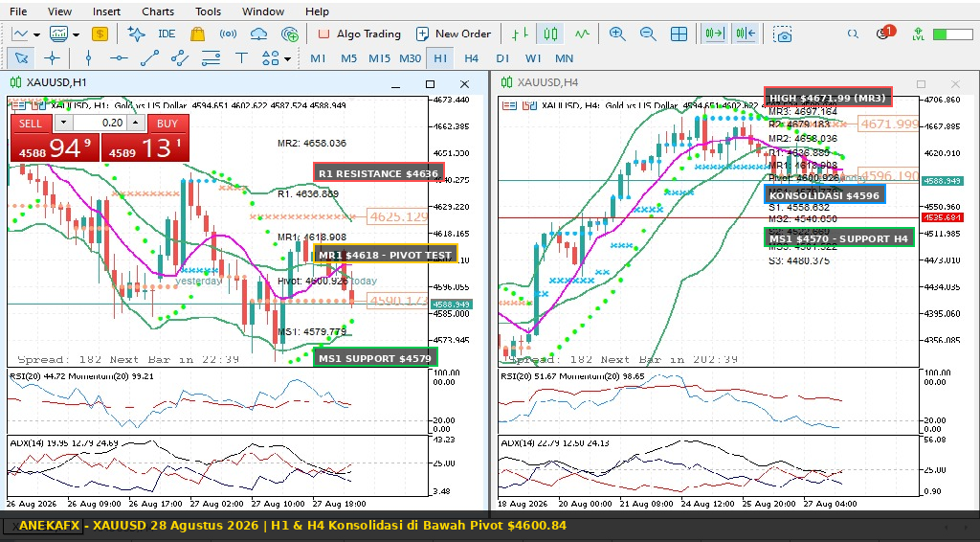Image resolution: width=980 pixels, height=542 pixels.
Task: Open the shapes objects icon
Action: 271,58
